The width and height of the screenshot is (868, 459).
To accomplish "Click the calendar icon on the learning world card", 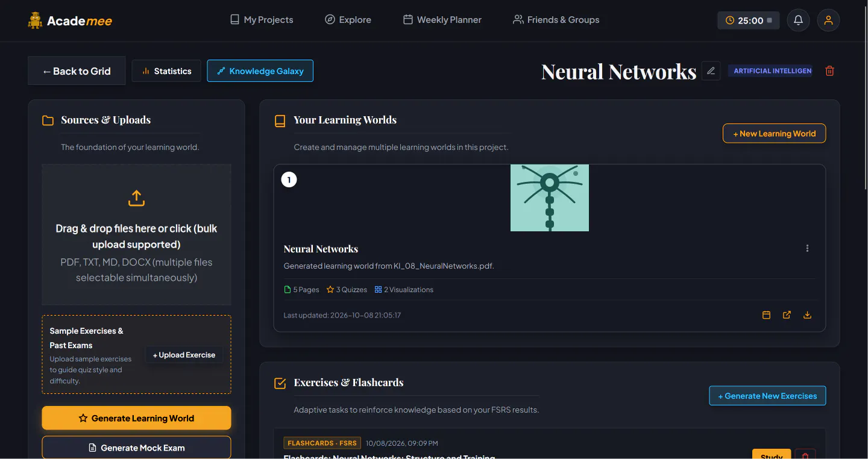I will (x=766, y=315).
